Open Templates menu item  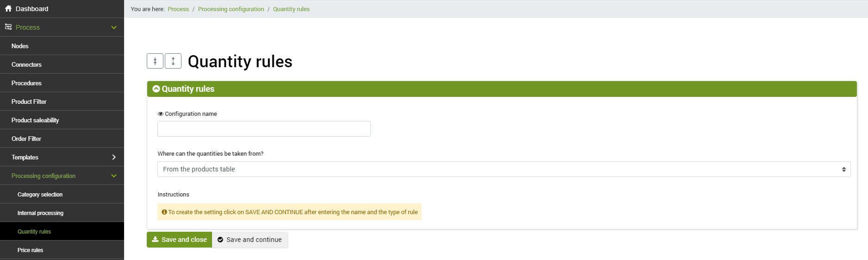[62, 157]
